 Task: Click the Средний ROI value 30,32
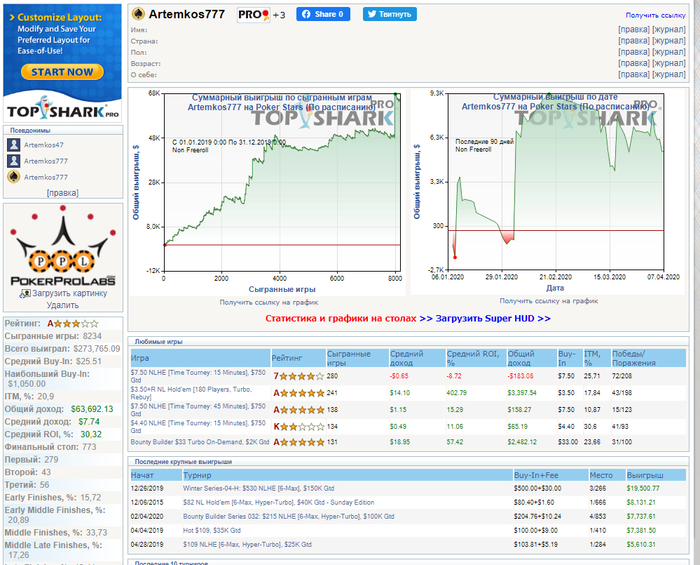coord(91,435)
